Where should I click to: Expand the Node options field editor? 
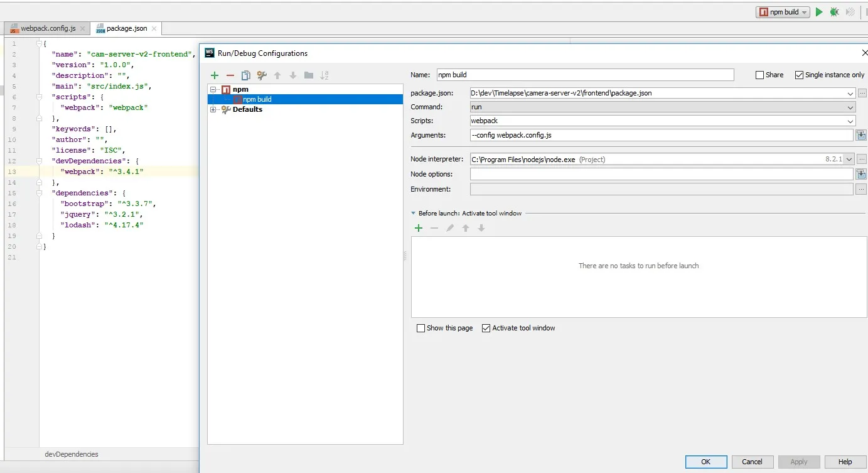[861, 174]
